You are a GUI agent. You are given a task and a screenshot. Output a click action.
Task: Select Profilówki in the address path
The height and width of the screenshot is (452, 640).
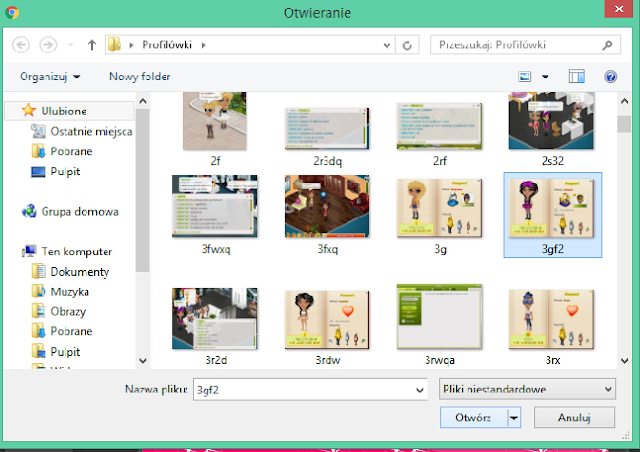point(167,45)
